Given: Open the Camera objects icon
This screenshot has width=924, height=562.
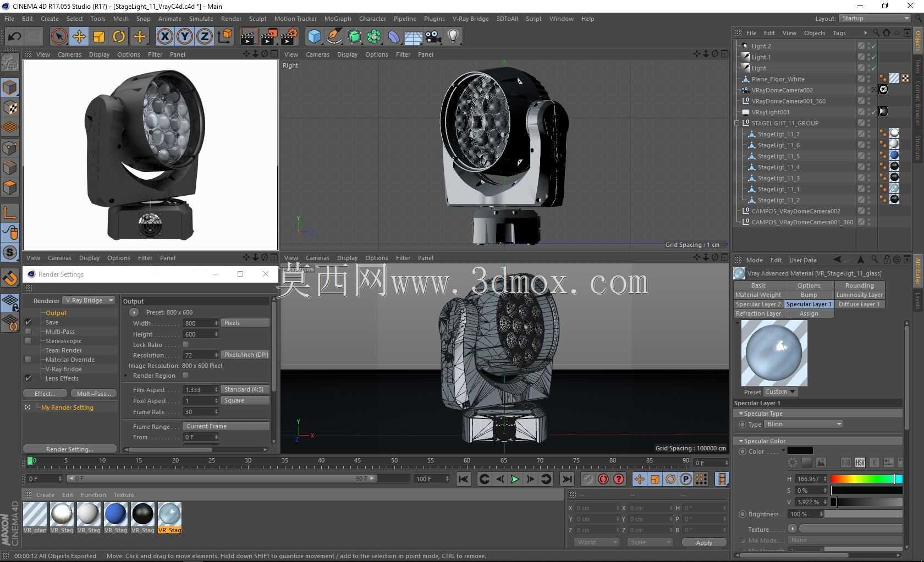Looking at the screenshot, I should pyautogui.click(x=433, y=37).
